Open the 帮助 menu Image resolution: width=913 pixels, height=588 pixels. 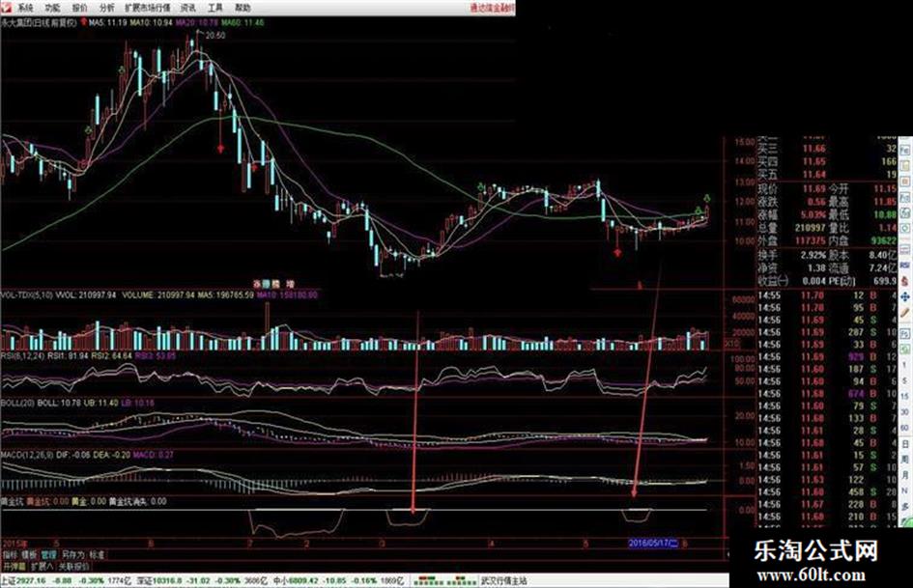coord(243,8)
